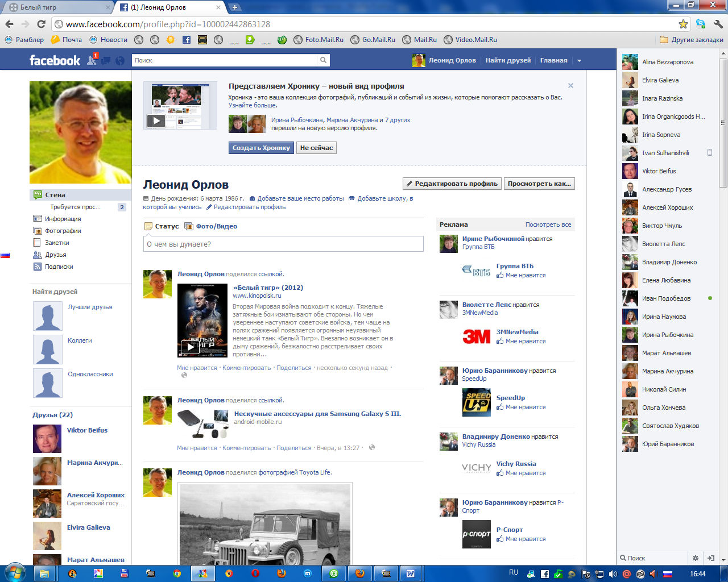Click the volume icon in system tray
The width and height of the screenshot is (728, 582).
613,574
